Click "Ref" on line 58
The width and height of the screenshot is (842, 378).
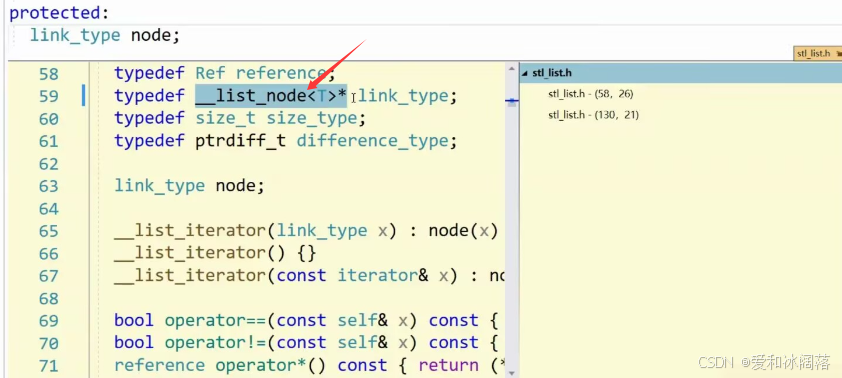[210, 73]
